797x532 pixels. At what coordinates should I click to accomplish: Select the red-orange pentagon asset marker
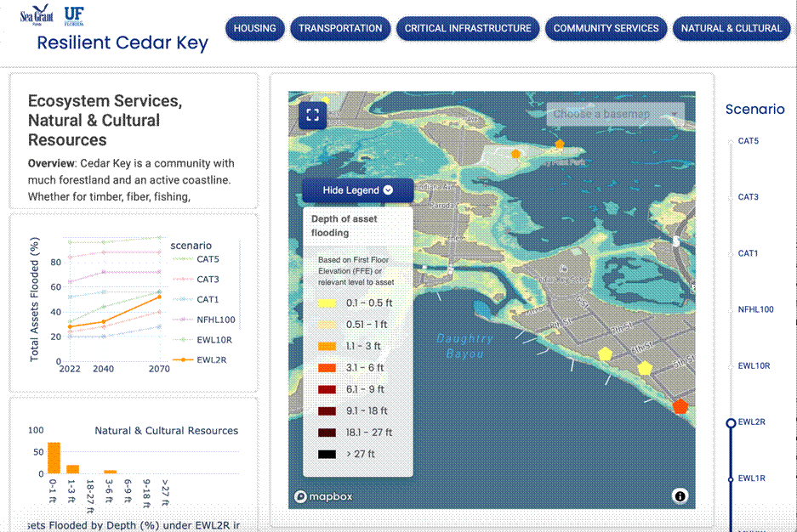click(680, 406)
